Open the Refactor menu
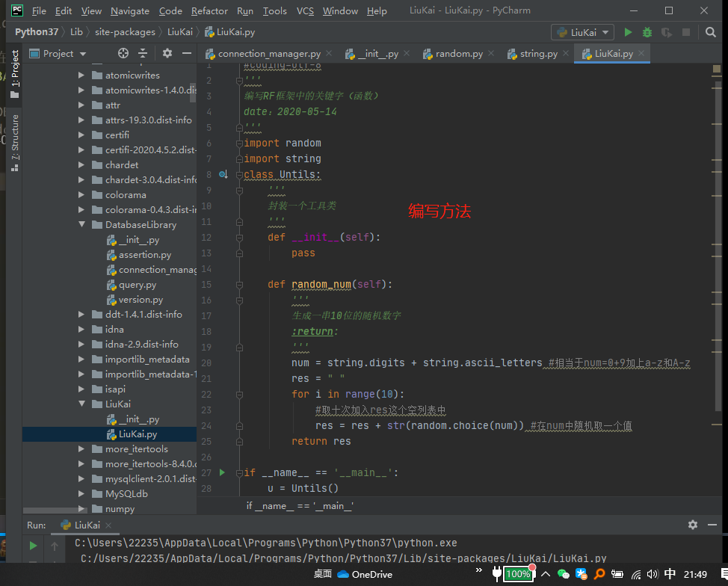This screenshot has width=728, height=586. coord(209,11)
